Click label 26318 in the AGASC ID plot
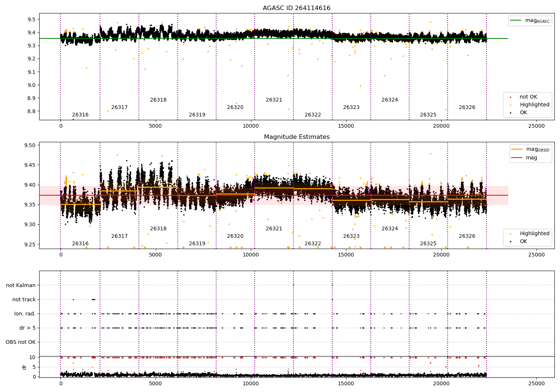Viewport: 560px width, 392px height. pyautogui.click(x=158, y=100)
